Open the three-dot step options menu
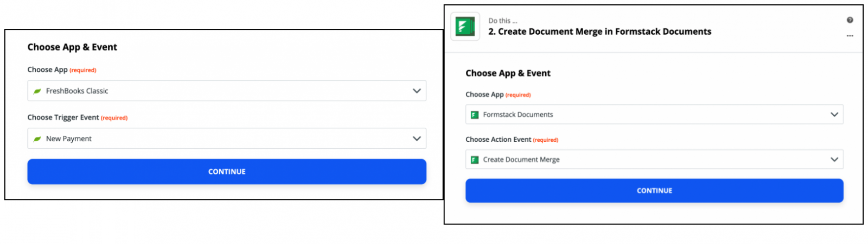 pyautogui.click(x=850, y=36)
